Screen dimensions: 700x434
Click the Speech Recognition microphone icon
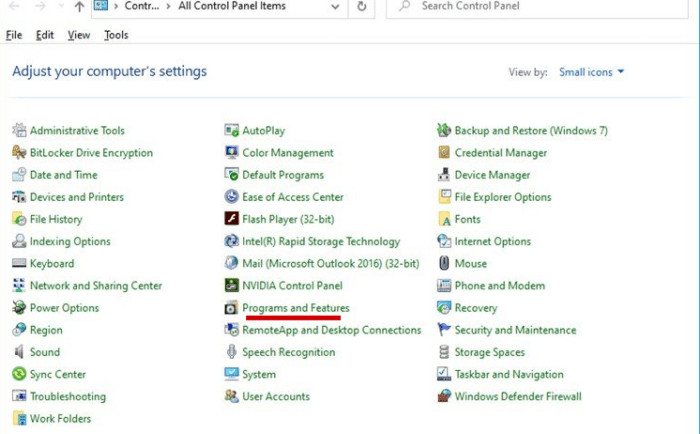232,352
